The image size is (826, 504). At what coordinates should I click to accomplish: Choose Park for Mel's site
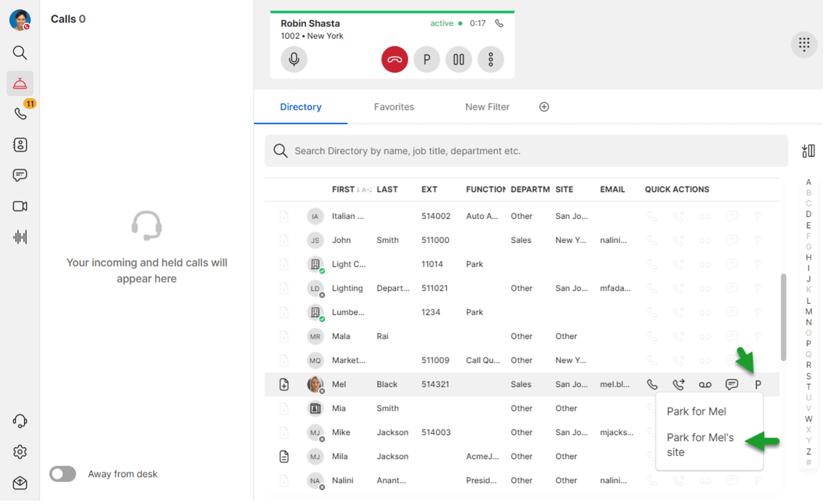(700, 444)
